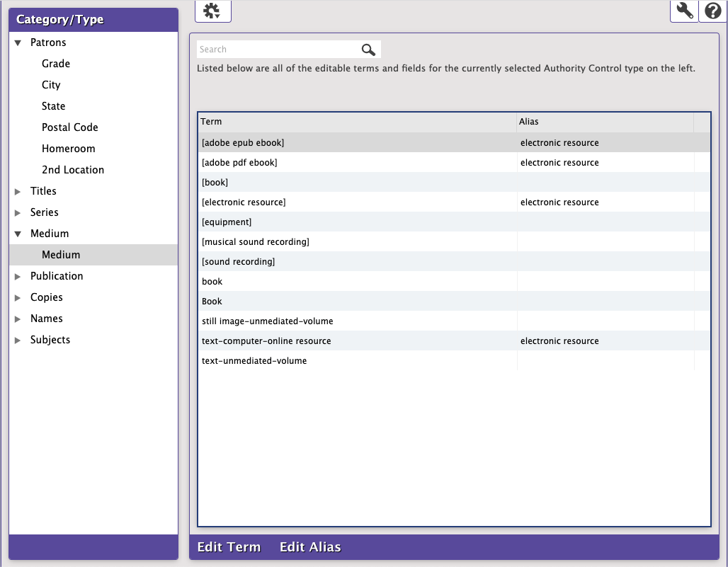
Task: Click in the Search field
Action: coord(276,50)
